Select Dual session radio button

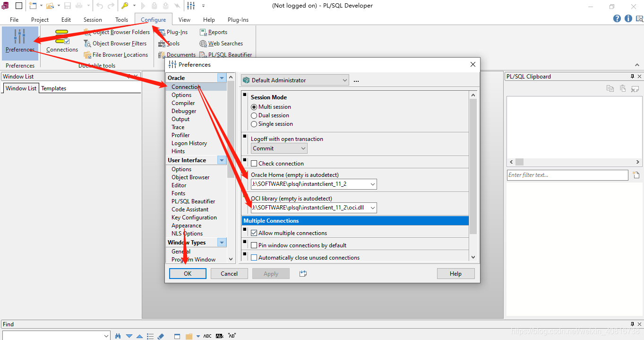click(x=254, y=115)
